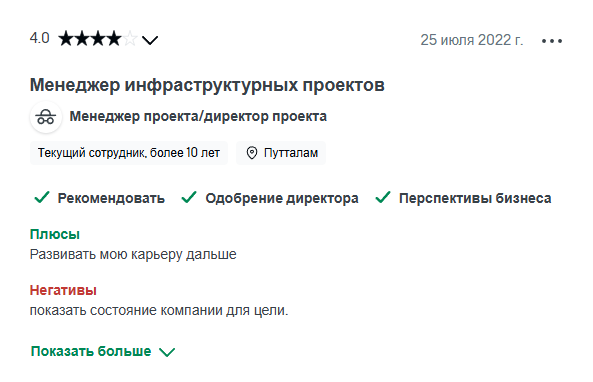
Task: Click the first rating star
Action: (x=66, y=39)
